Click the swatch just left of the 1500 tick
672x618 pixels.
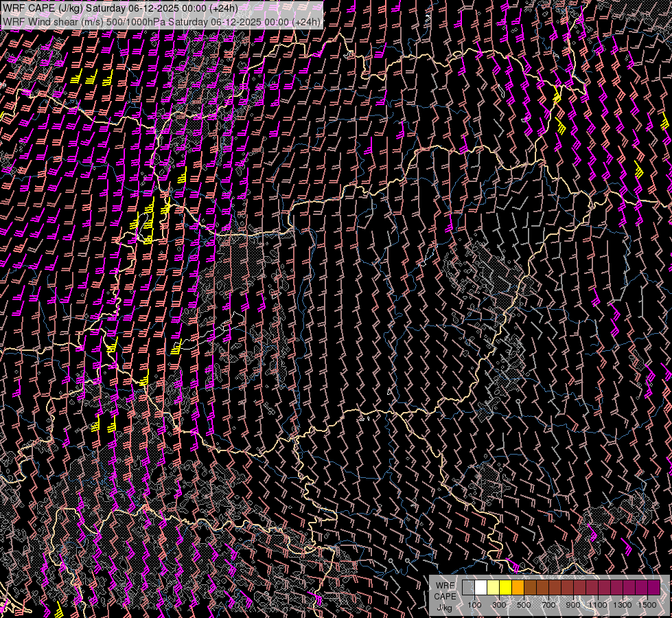[641, 587]
